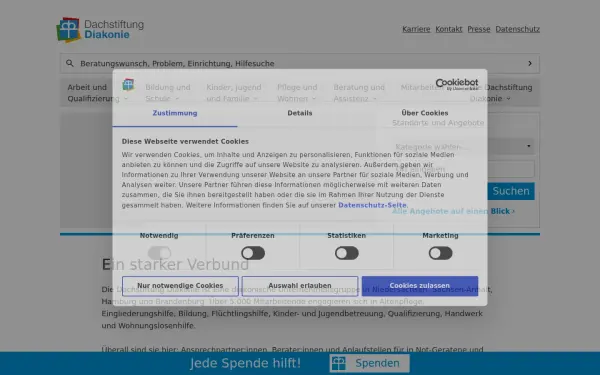Open the Mitarbeiter menu item
Viewport: 600px width, 375px height.
[421, 87]
